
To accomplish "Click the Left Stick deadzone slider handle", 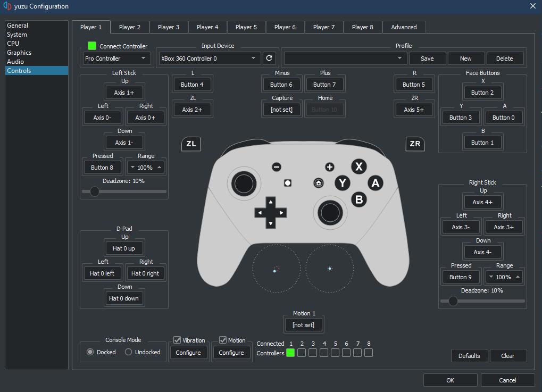I will [94, 191].
